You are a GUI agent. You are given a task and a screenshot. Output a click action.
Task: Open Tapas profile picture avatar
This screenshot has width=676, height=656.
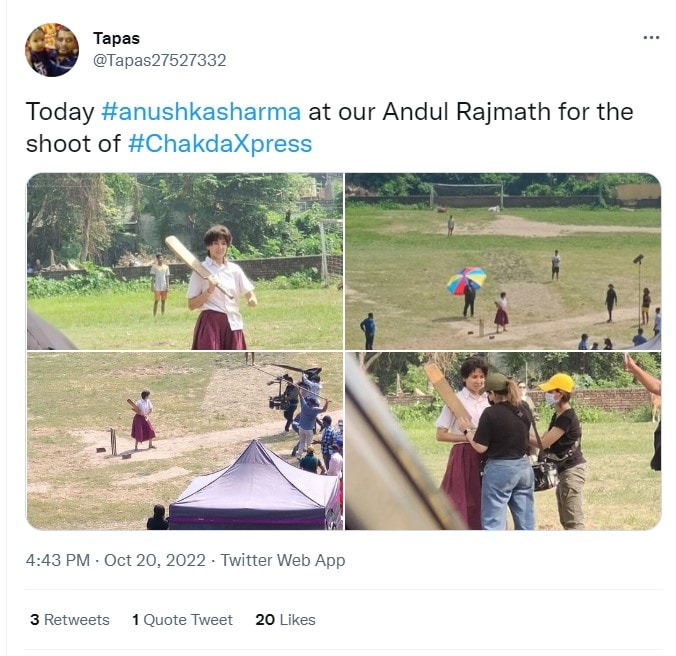(x=52, y=50)
